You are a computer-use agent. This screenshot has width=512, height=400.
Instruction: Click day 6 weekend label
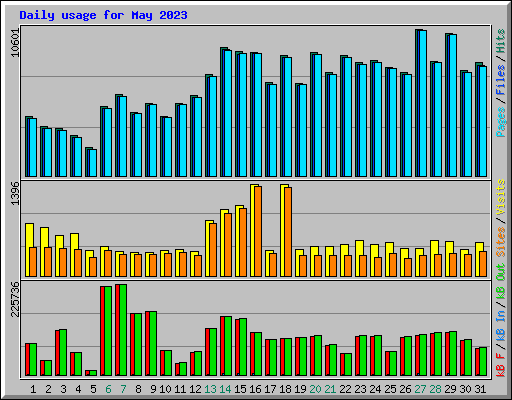pos(108,389)
